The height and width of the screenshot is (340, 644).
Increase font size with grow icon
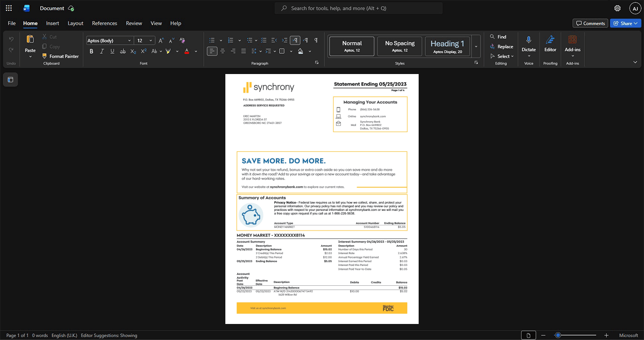(161, 41)
